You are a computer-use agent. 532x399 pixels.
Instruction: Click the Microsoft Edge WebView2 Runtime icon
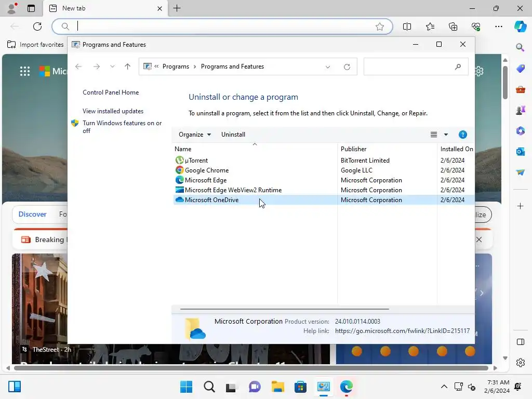[x=179, y=190]
